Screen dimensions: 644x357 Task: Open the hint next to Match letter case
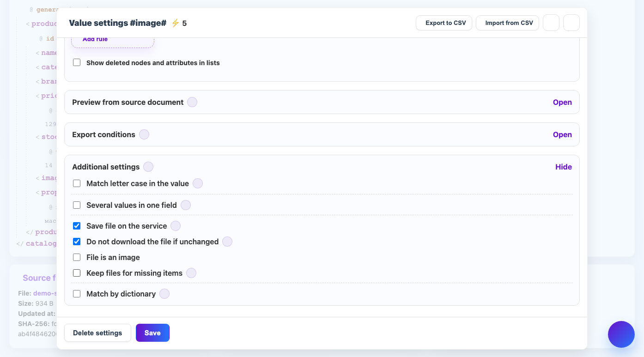click(198, 183)
